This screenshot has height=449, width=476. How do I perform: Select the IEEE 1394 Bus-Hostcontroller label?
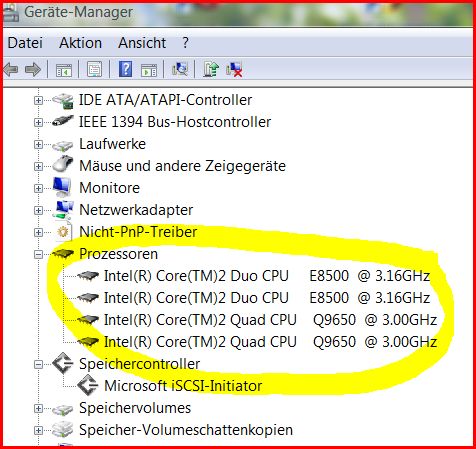click(x=175, y=122)
